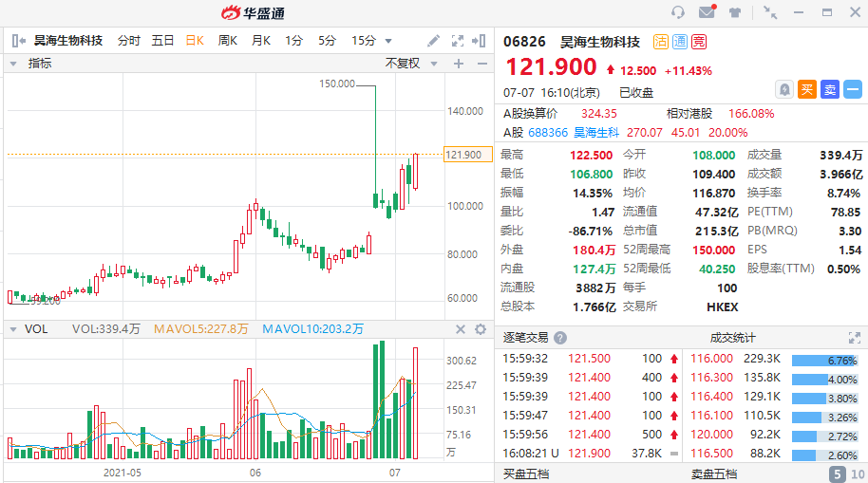868x483 pixels.
Task: Select the 周K weekly candlestick tab
Action: pos(228,41)
